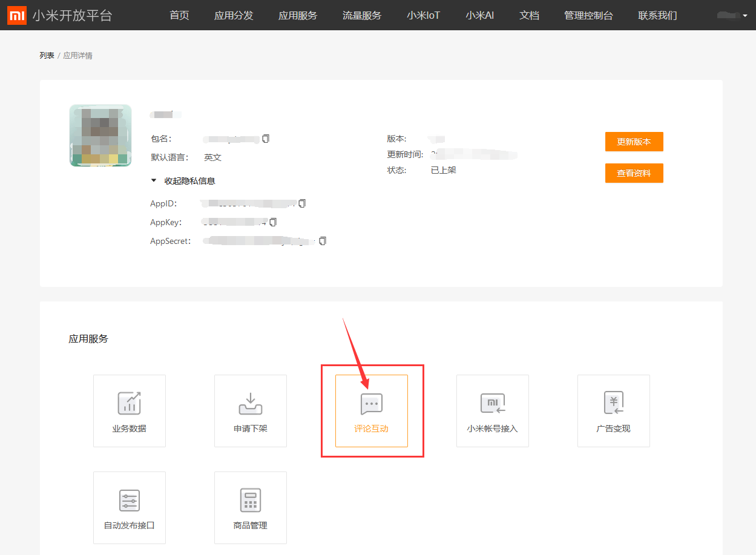Go to 首页 in the navigation bar
The height and width of the screenshot is (555, 756).
(x=179, y=15)
